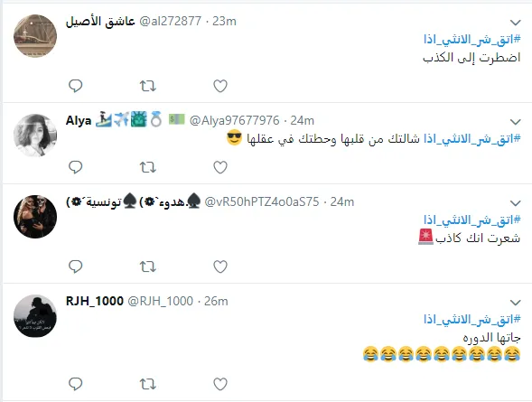Screen dimensions: 532x402
Task: Reply to RJH_1000's tweet
Action: coord(75,384)
